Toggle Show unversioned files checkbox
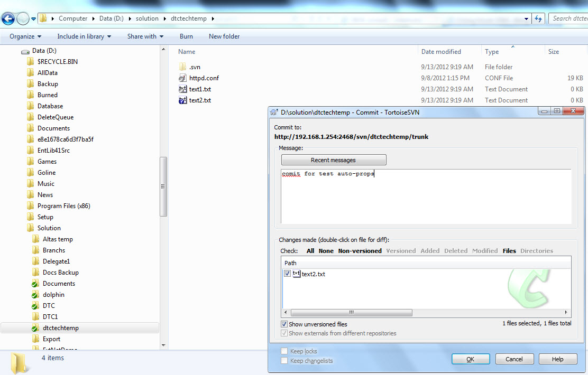The width and height of the screenshot is (588, 375). [284, 324]
